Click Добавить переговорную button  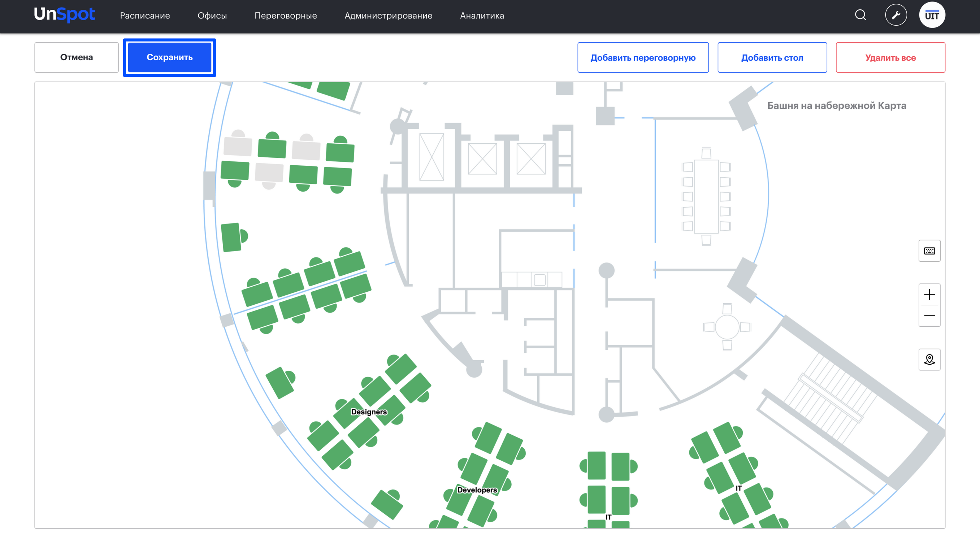click(643, 57)
